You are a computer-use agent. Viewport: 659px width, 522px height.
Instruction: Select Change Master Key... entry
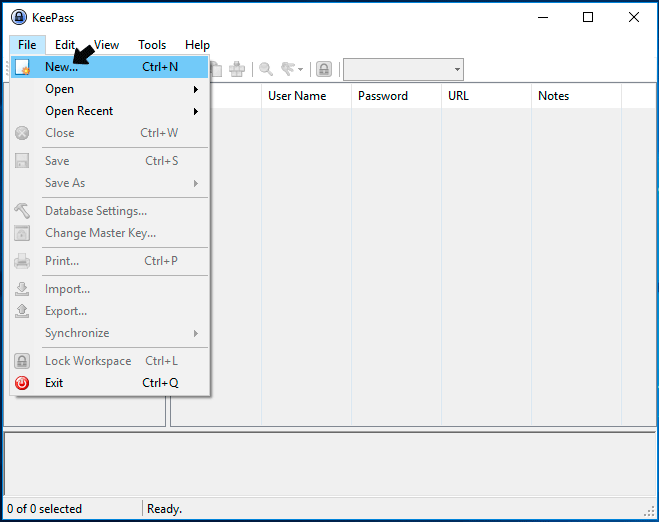pos(110,233)
